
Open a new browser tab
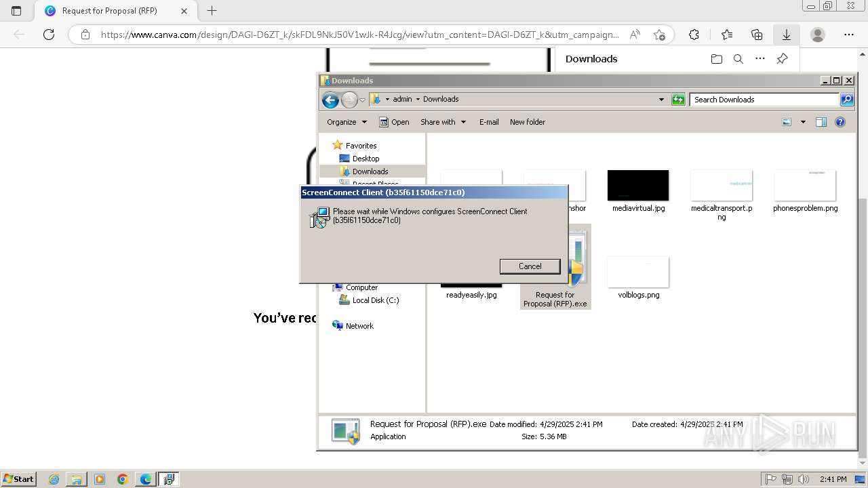[x=212, y=11]
